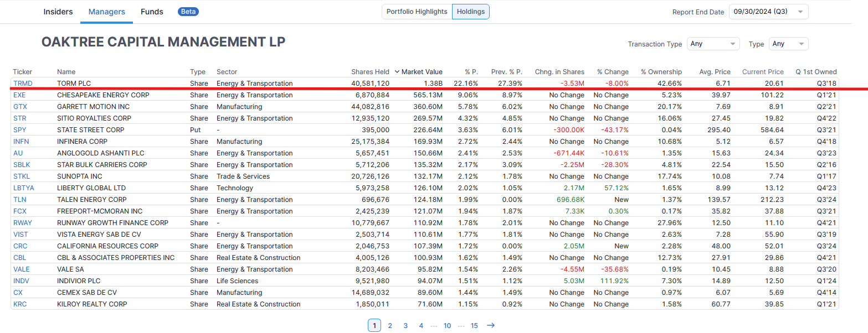The width and height of the screenshot is (868, 333).
Task: Open the INFN ticker link
Action: tap(21, 142)
